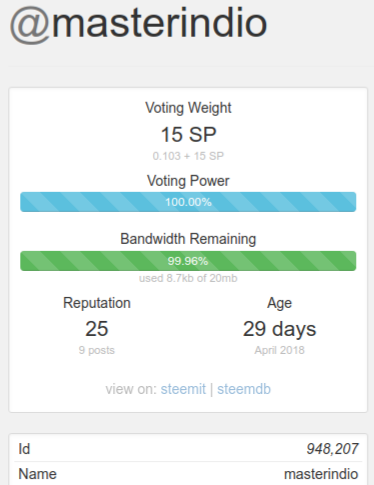Click the Bandwidth Remaining label
The image size is (374, 485).
188,239
